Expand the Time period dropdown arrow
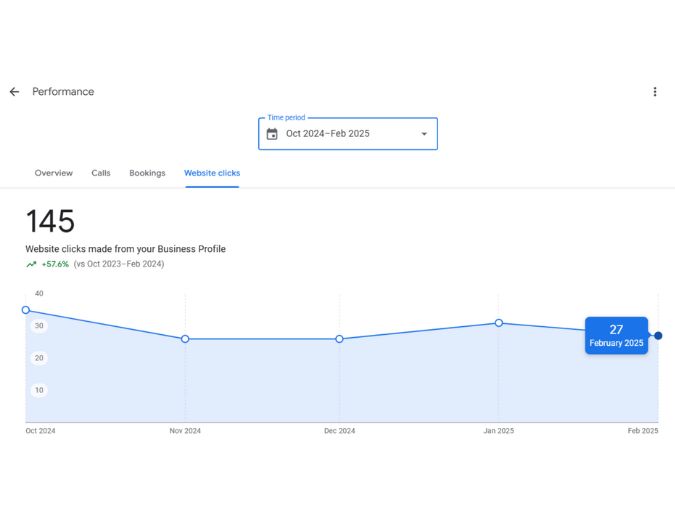 424,134
